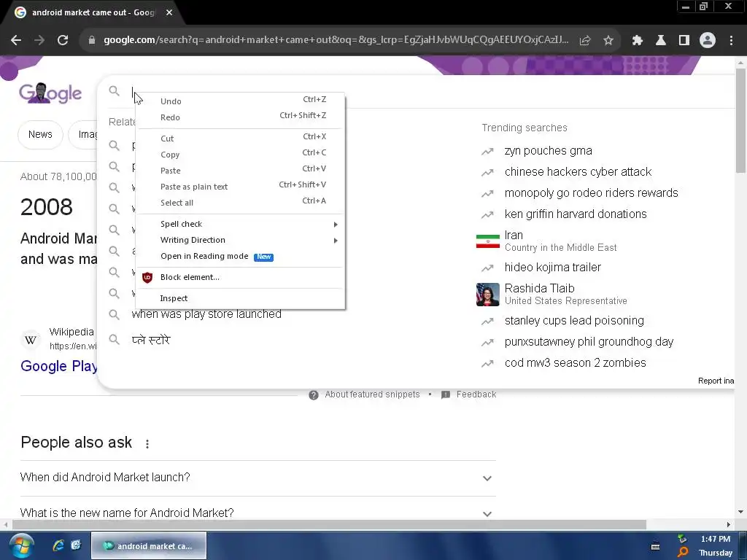Choose Undo in the context menu
This screenshot has height=560, width=747.
(x=241, y=101)
